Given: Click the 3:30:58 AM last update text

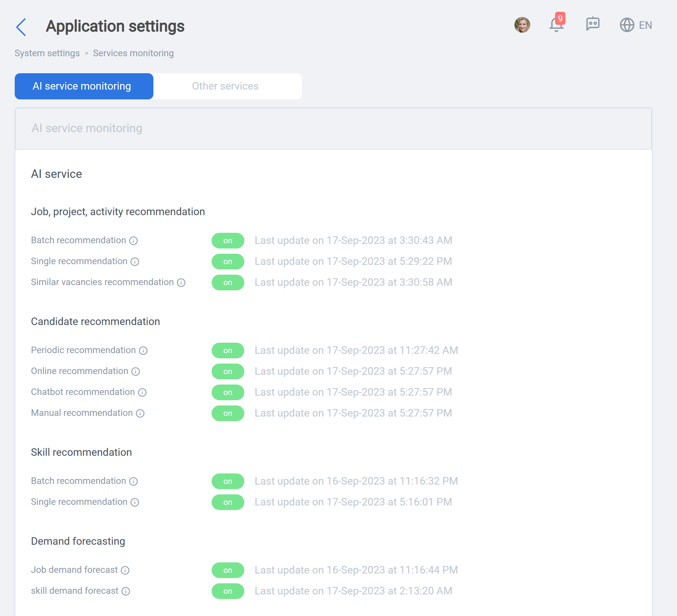Looking at the screenshot, I should pyautogui.click(x=353, y=282).
